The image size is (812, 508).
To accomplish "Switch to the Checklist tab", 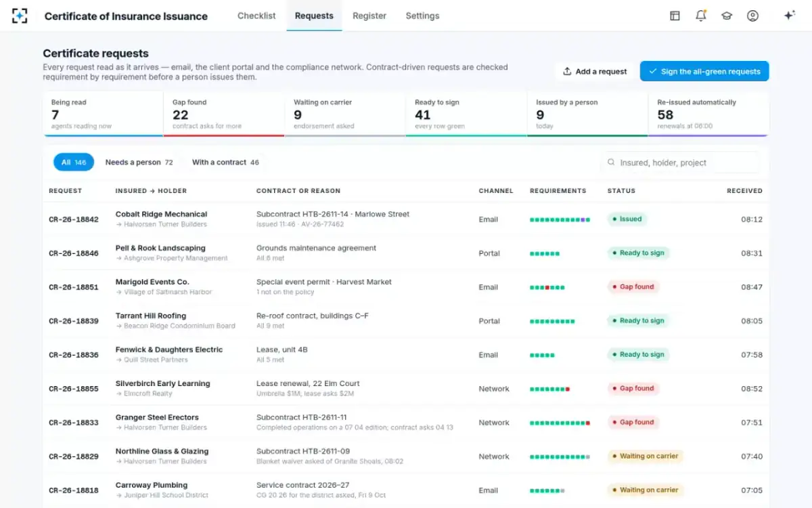I will [x=256, y=16].
